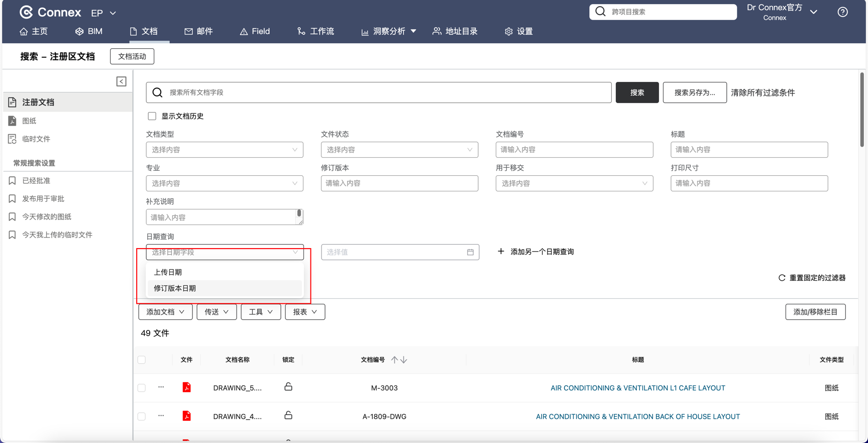Open AIR CONDITIONING L1 CAFE LAYOUT link
This screenshot has height=443, width=868.
pos(637,388)
